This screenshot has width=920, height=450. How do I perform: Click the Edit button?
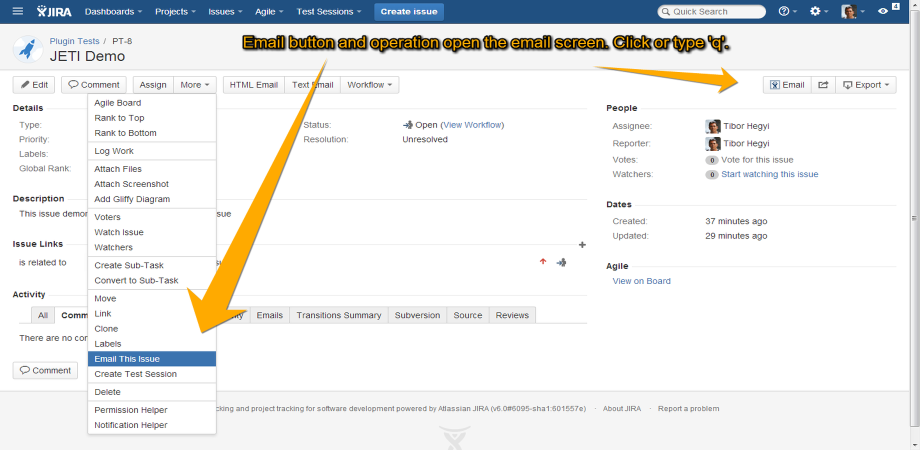pos(34,85)
